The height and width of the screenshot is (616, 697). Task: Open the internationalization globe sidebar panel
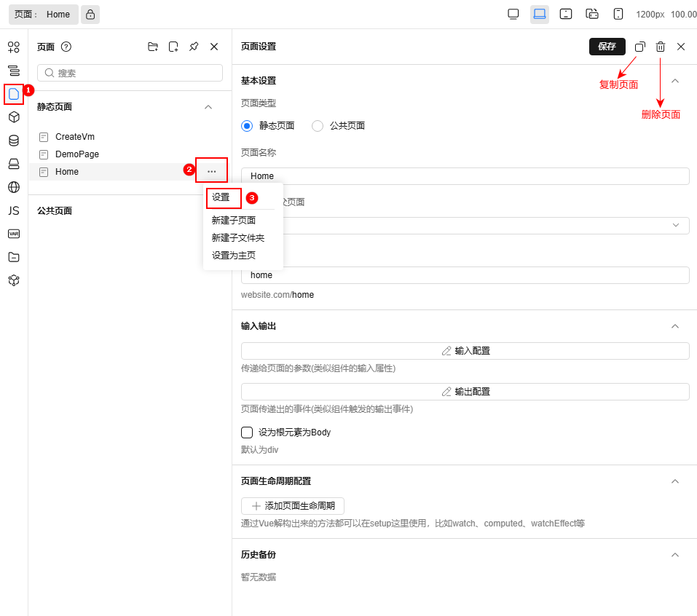13,186
